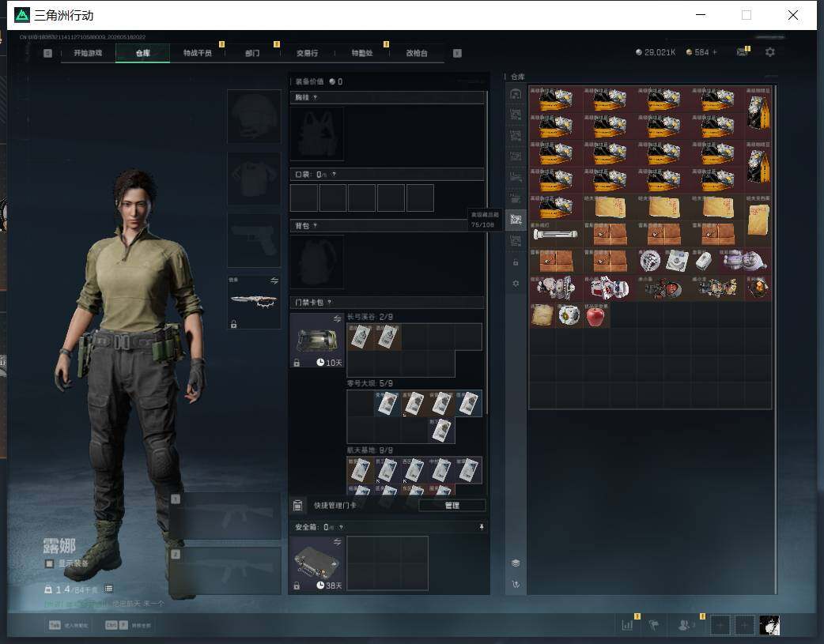Click the 背包 help question mark
The height and width of the screenshot is (644, 824).
315,226
